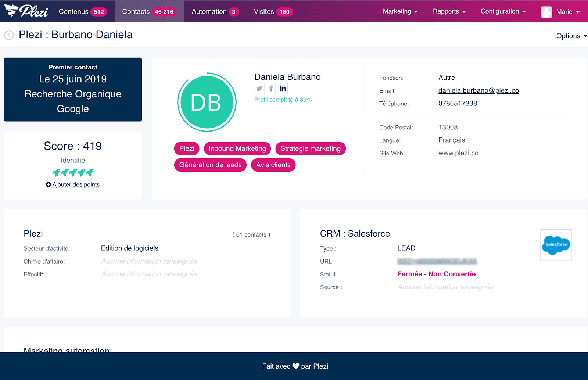
Task: Open Daniela's LinkedIn profile icon
Action: coord(283,88)
